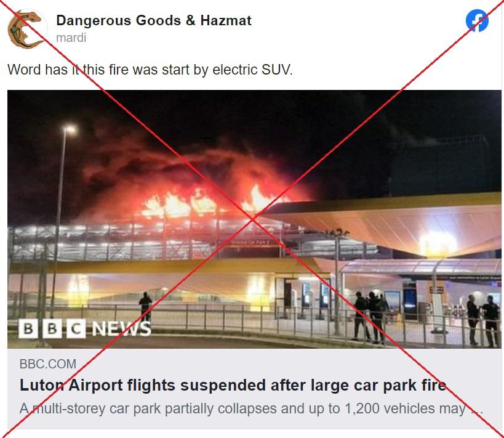Click the 'mardi' post timestamp
The height and width of the screenshot is (438, 504).
point(71,38)
